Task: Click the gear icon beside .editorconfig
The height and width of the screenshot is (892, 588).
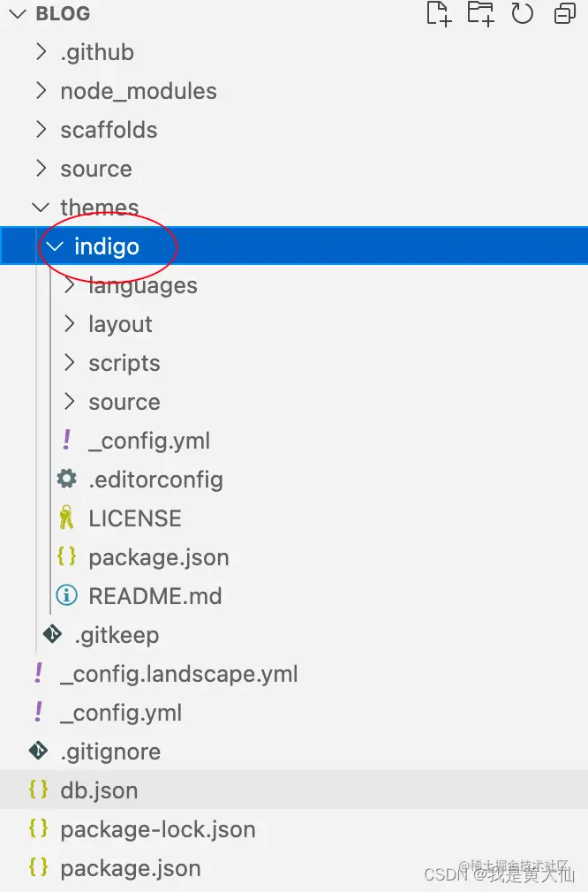Action: click(x=66, y=479)
